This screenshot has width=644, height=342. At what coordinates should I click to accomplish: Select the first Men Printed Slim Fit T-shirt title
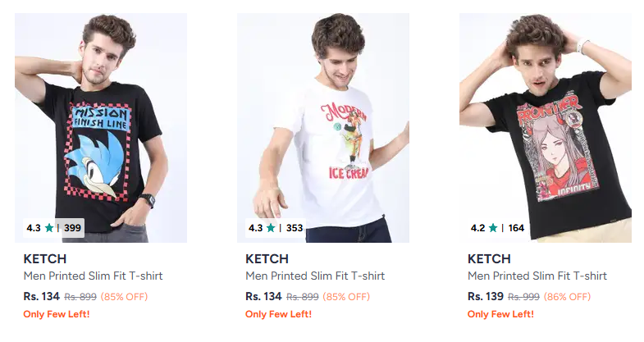click(x=93, y=276)
